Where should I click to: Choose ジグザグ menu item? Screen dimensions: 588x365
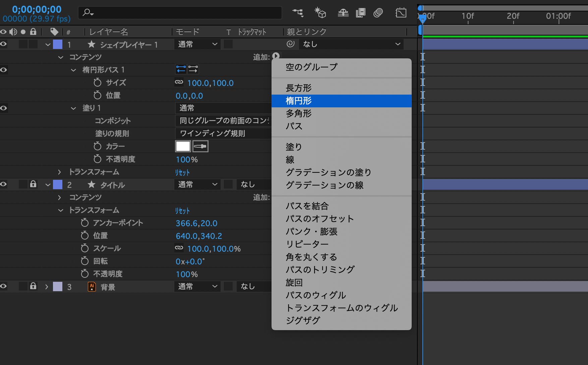click(x=341, y=321)
